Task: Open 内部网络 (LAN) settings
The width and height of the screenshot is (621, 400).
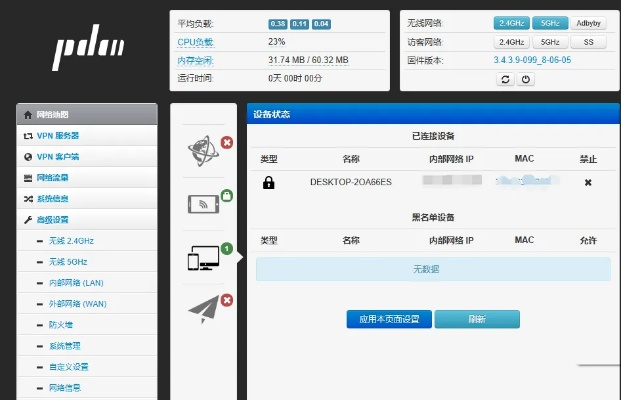Action: (x=75, y=283)
